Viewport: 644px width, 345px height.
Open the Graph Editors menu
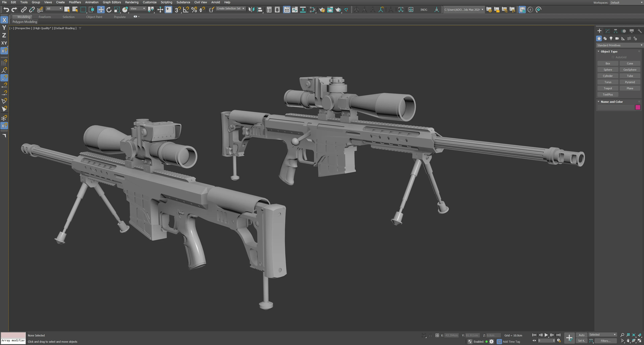[112, 2]
